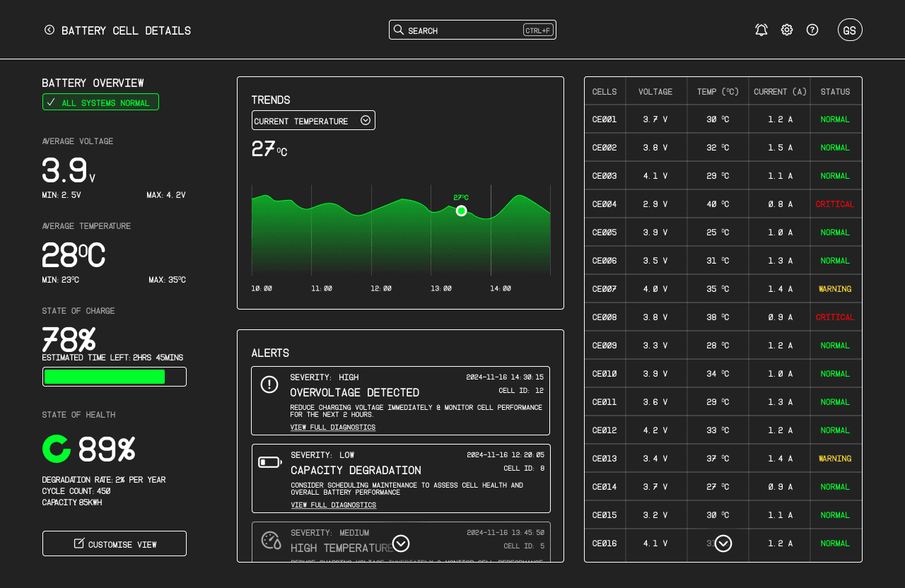Select cell row CE009

tap(723, 346)
